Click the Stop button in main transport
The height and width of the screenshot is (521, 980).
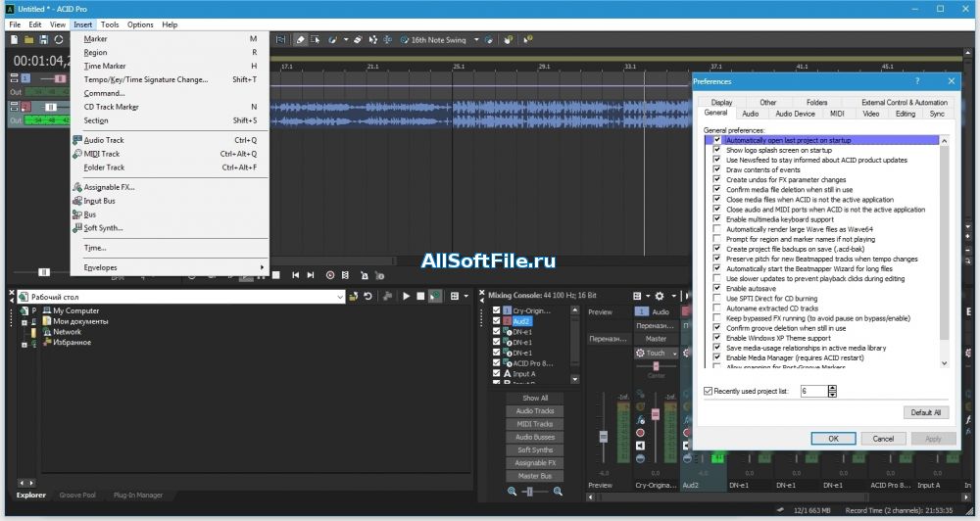point(275,275)
